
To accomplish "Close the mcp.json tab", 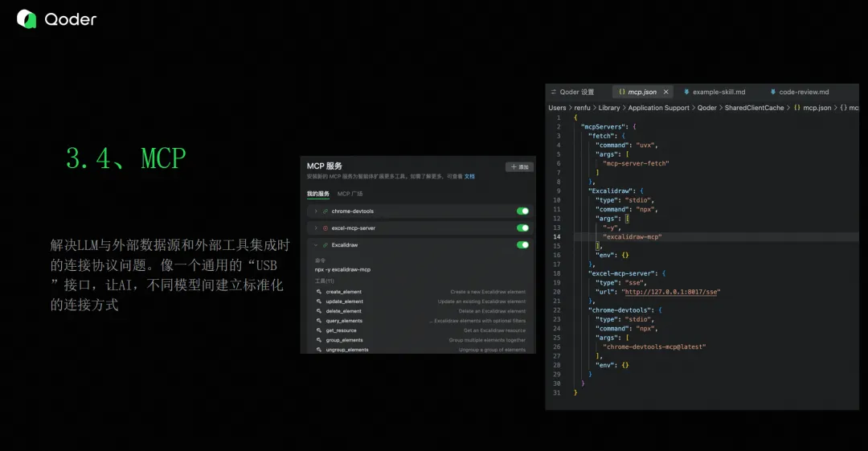I will click(x=666, y=92).
